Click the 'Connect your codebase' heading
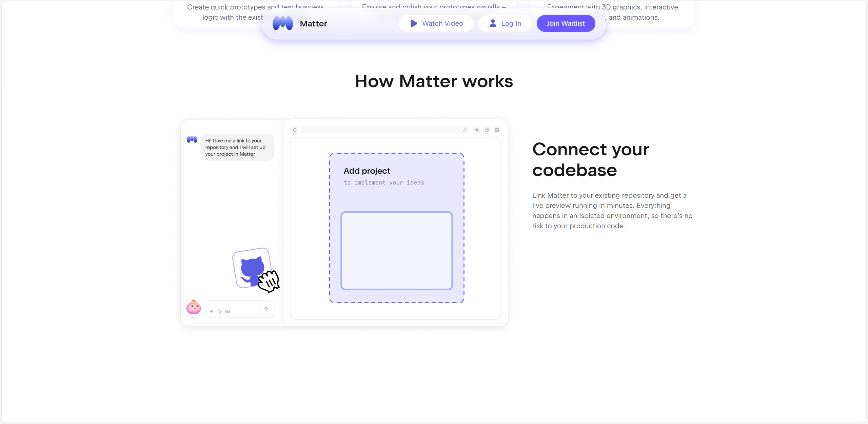 [591, 159]
